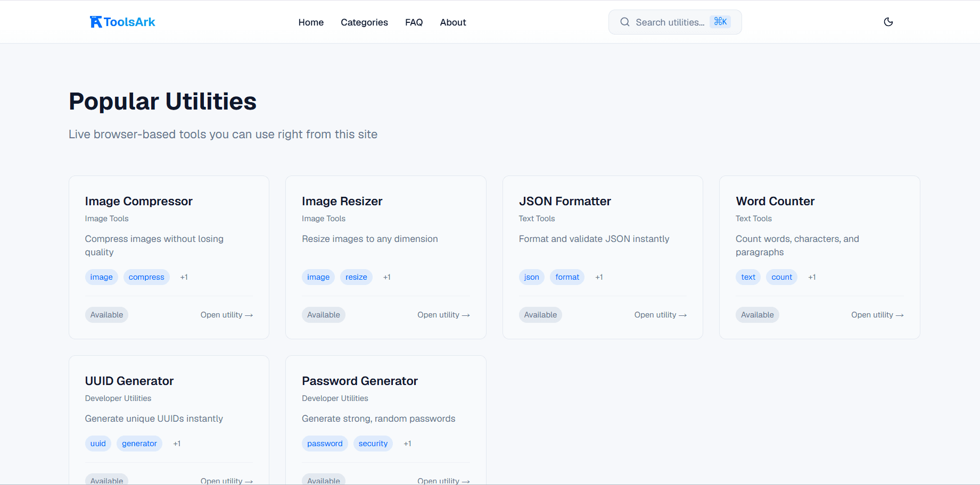This screenshot has height=485, width=980.
Task: Expand +1 tags on Image Compressor card
Action: click(x=184, y=277)
